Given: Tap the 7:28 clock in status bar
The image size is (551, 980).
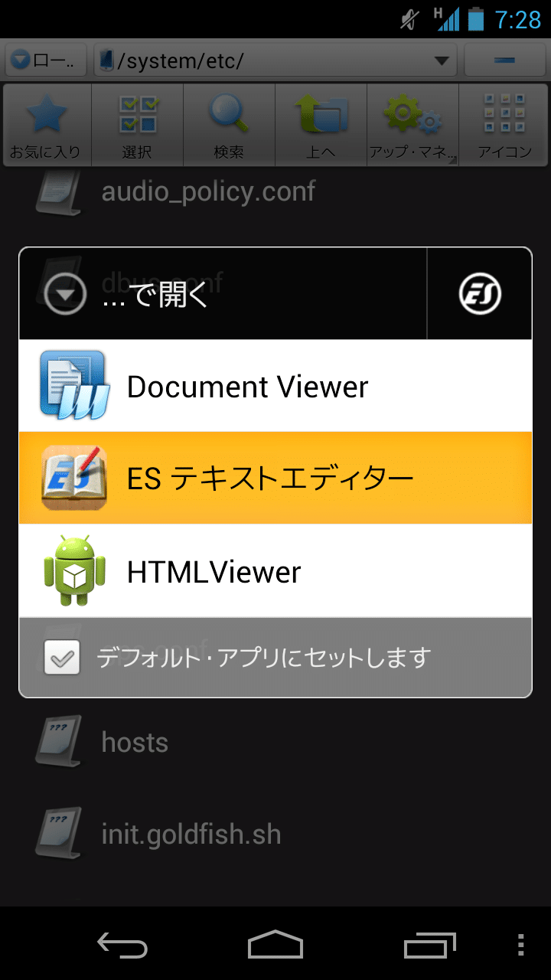Looking at the screenshot, I should point(518,20).
